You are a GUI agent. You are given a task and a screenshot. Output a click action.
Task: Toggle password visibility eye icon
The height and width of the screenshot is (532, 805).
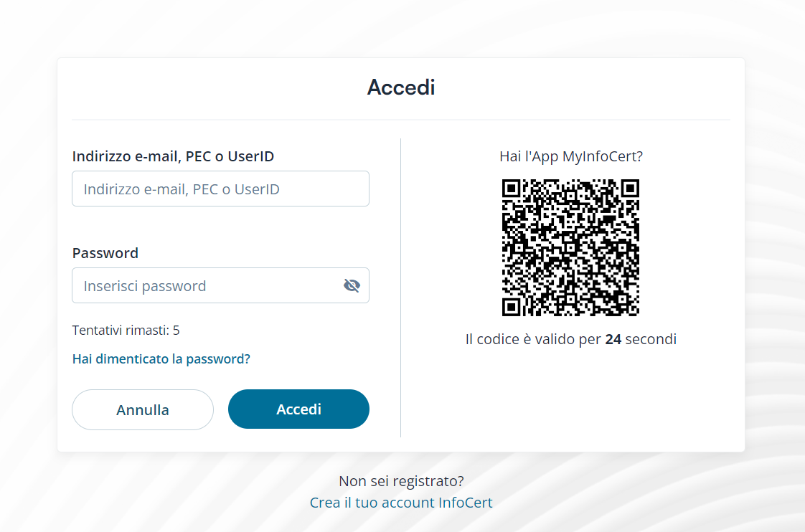352,286
